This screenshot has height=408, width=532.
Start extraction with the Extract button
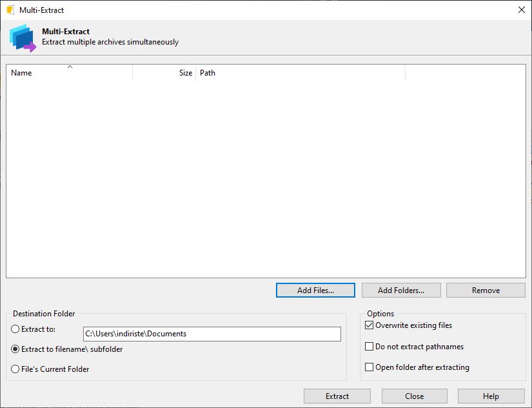click(337, 396)
